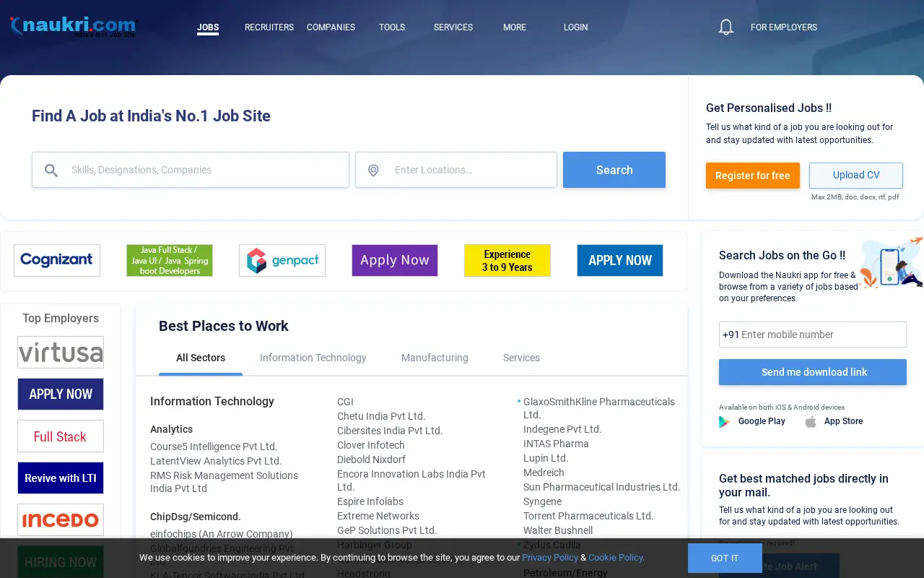The width and height of the screenshot is (924, 578).
Task: Open the JOBS menu
Action: (208, 27)
